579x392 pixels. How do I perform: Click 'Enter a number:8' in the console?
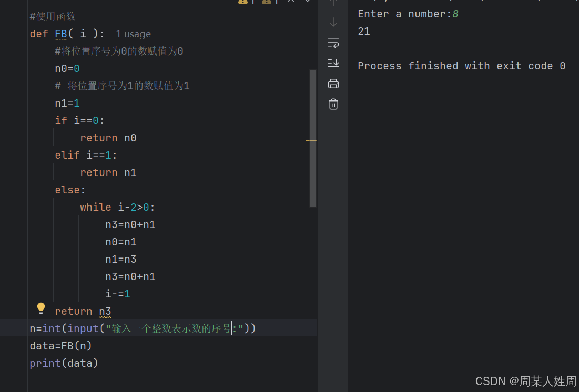pos(408,14)
